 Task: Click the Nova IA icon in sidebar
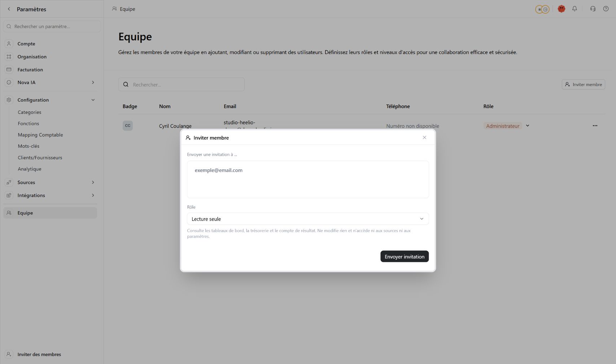coord(9,83)
